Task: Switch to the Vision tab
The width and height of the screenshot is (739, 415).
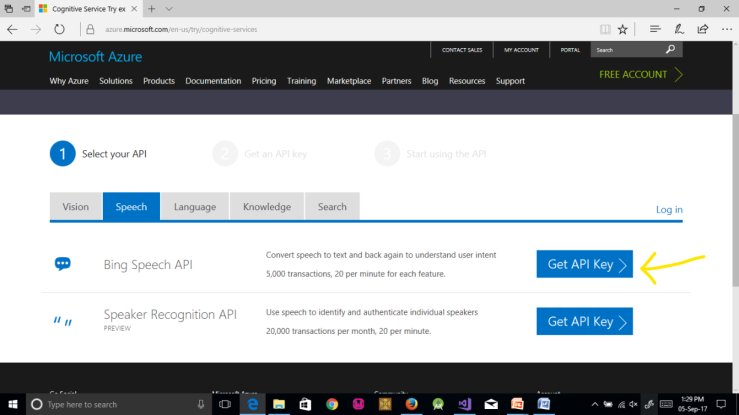Action: pyautogui.click(x=76, y=207)
